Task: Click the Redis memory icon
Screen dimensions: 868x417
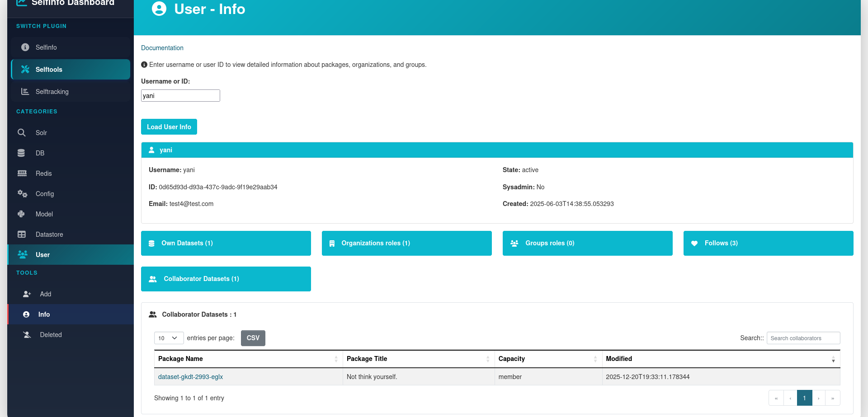Action: (x=22, y=173)
